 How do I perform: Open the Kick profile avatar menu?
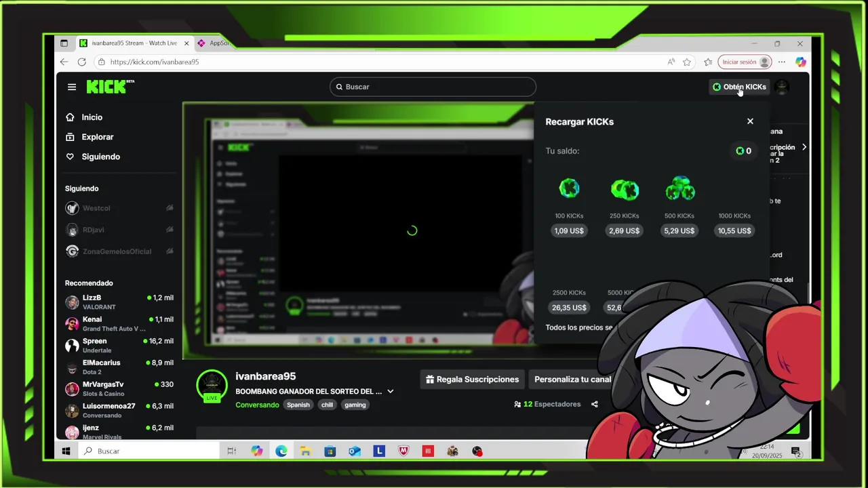[x=782, y=87]
